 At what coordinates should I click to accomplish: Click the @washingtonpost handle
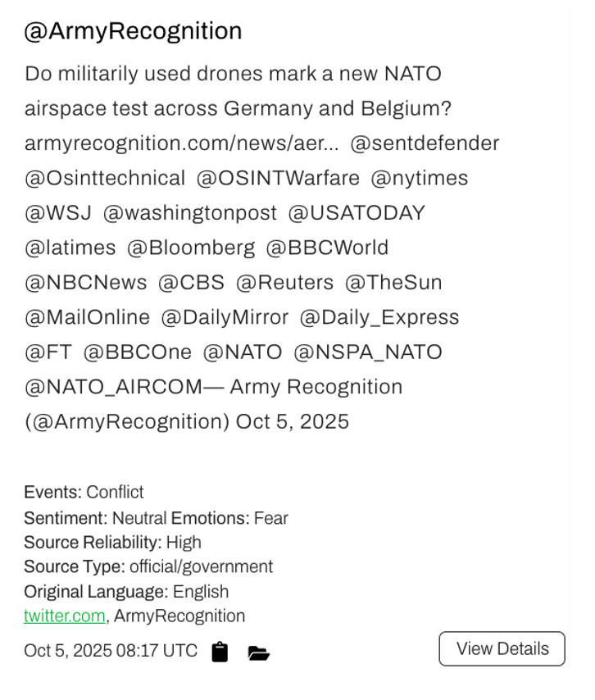pos(190,213)
